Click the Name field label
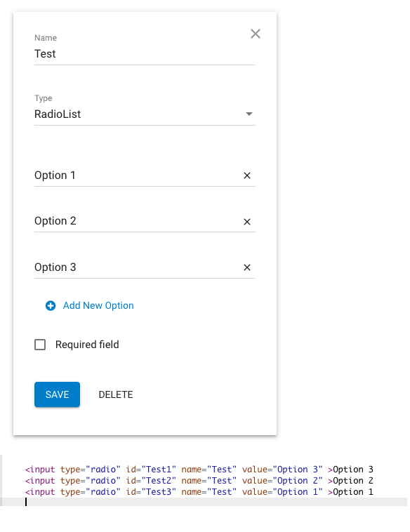Screen dimensions: 410x532 pos(46,38)
